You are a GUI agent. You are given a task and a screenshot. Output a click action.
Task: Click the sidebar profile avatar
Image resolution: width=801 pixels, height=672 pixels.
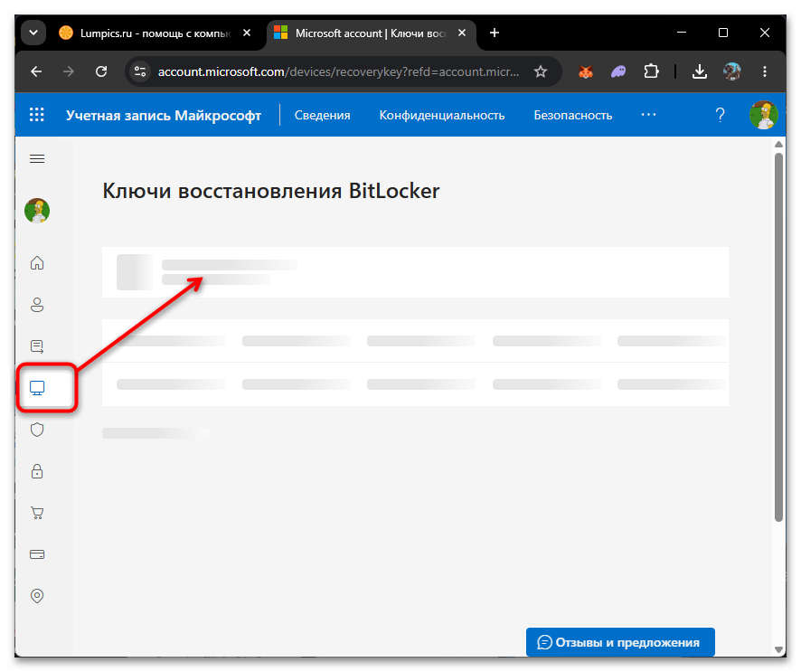pos(37,211)
